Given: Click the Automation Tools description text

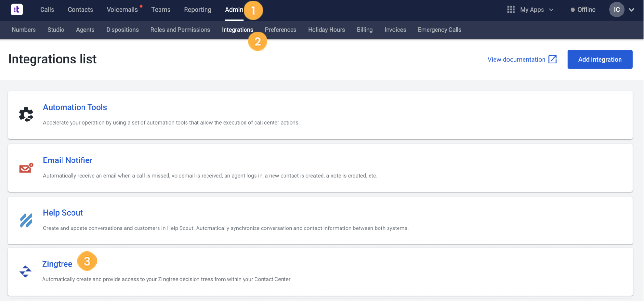Looking at the screenshot, I should click(171, 123).
